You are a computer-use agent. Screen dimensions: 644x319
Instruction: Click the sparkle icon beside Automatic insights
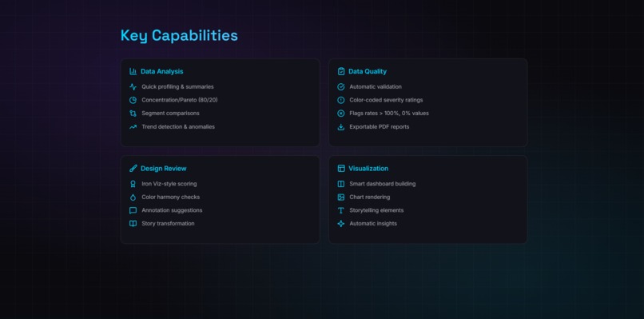click(341, 224)
